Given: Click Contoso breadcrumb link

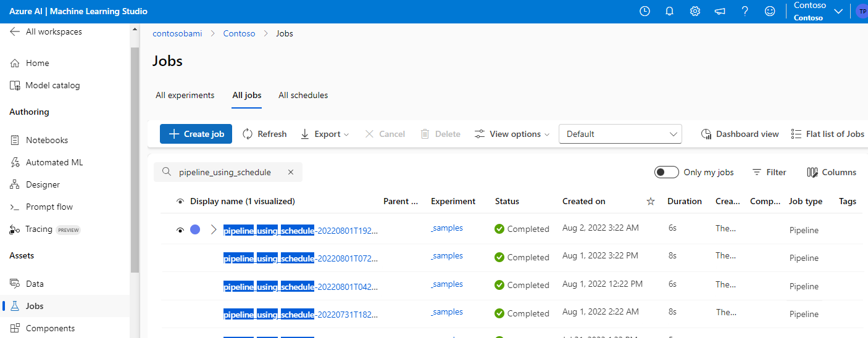Looking at the screenshot, I should [x=239, y=33].
